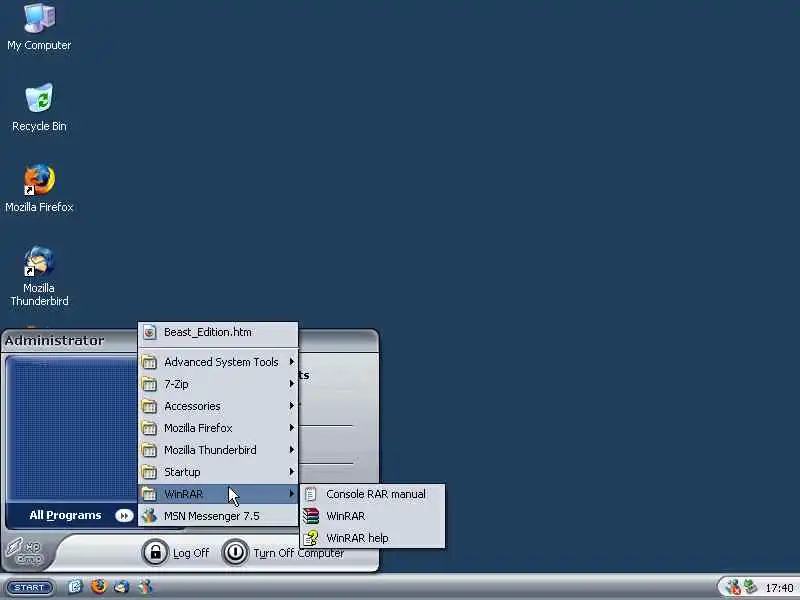Click the Log Off padlock icon
This screenshot has width=800, height=600.
[155, 553]
